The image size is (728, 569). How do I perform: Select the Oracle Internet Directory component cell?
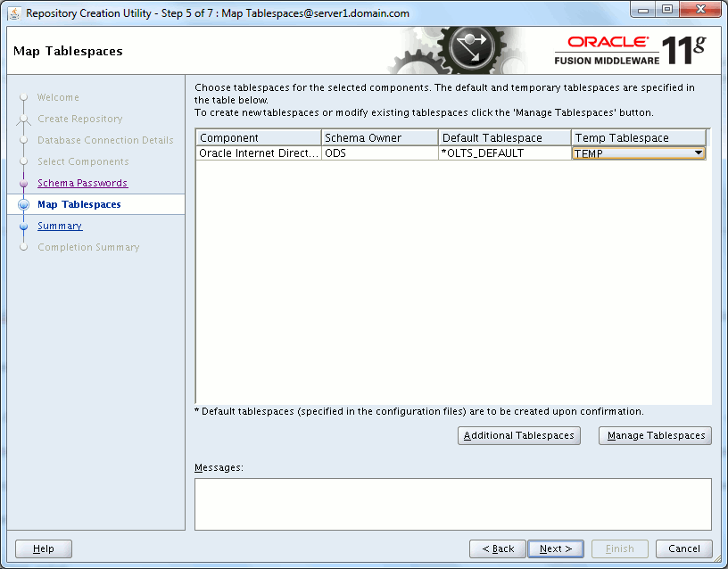tap(259, 153)
